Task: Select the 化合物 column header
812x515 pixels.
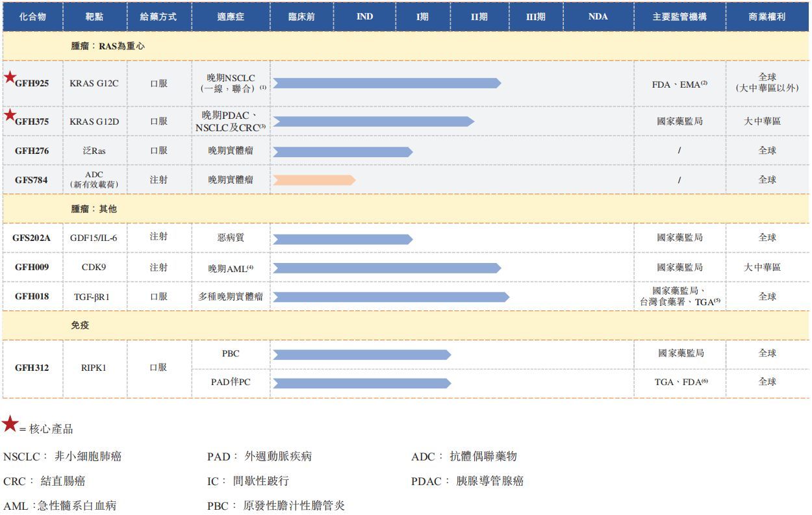Action: point(32,16)
